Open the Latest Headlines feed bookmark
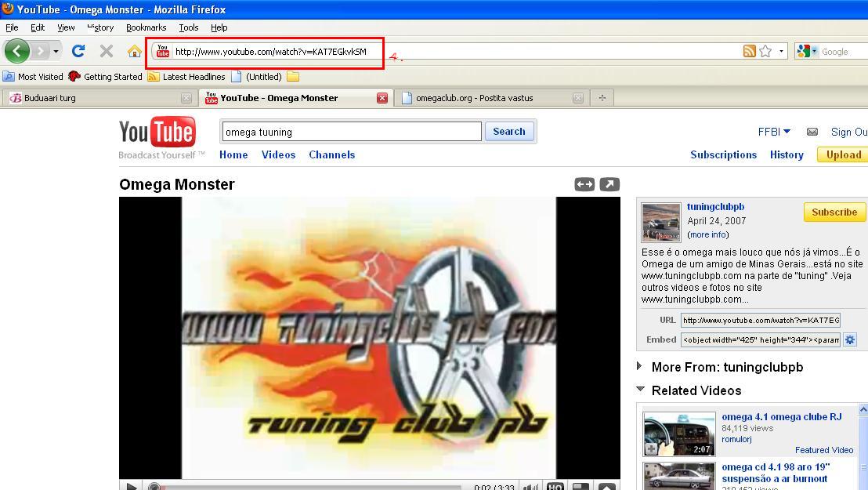The image size is (868, 490). [186, 77]
